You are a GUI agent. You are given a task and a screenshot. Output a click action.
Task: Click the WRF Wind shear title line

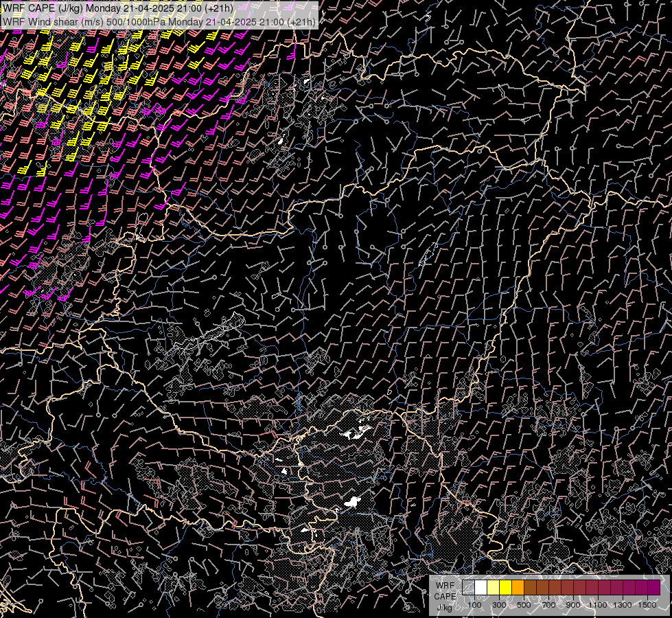[x=159, y=22]
